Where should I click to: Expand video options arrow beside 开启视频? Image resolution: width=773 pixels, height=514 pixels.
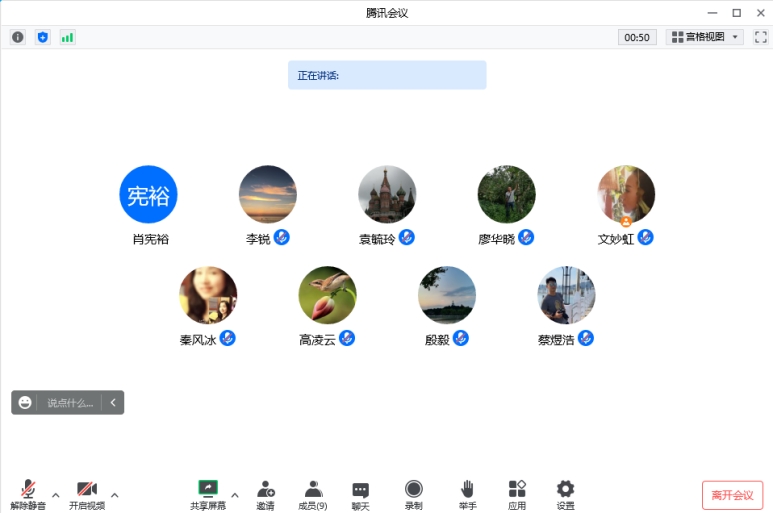point(115,494)
